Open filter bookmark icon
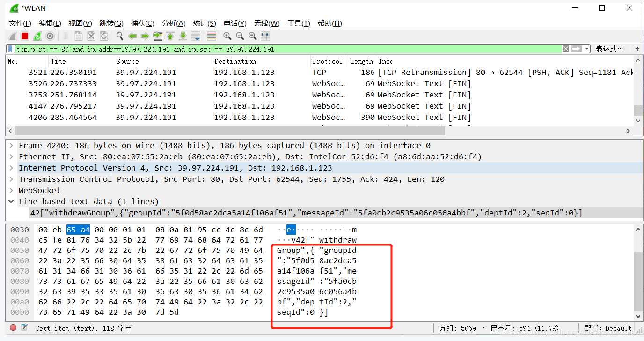This screenshot has height=341, width=644. tap(10, 49)
